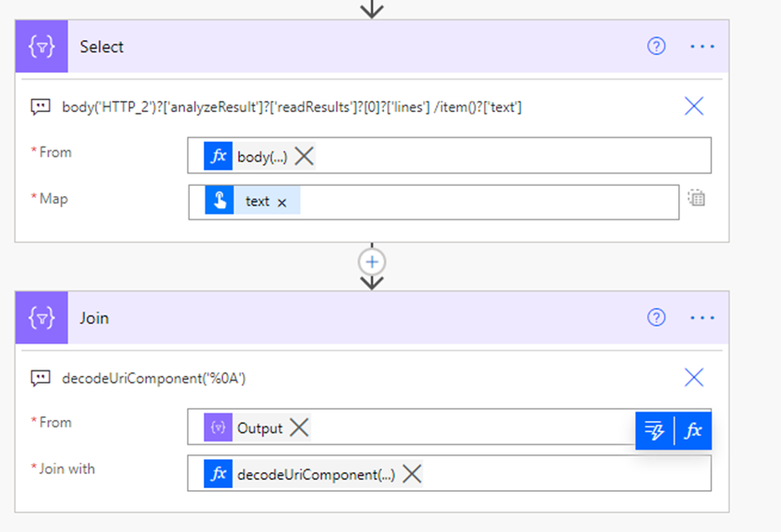Open help for the Select action
Screen dimensions: 781x532
656,47
